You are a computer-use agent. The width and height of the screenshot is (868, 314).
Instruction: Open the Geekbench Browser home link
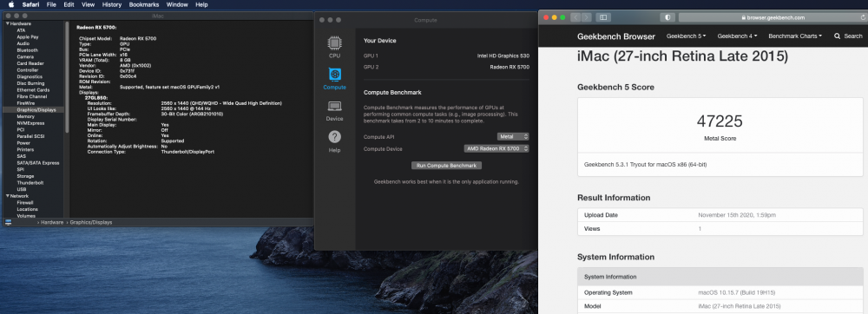(x=615, y=36)
